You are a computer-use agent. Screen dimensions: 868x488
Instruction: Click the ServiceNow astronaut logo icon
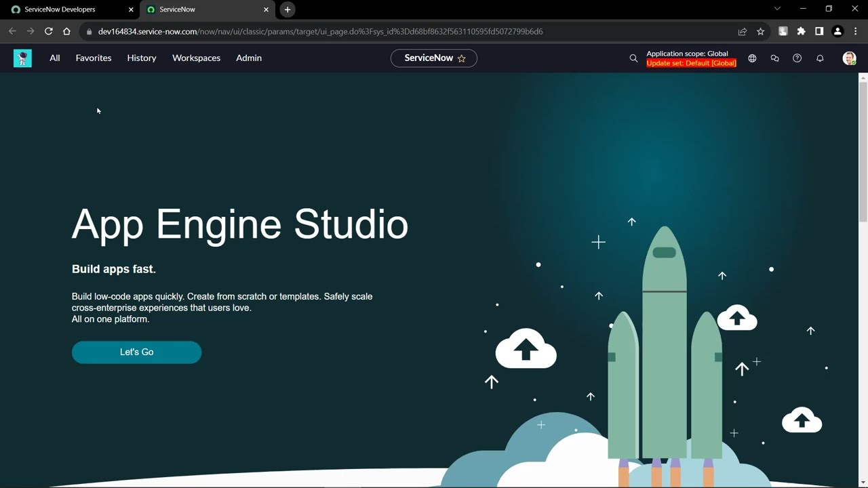point(22,58)
